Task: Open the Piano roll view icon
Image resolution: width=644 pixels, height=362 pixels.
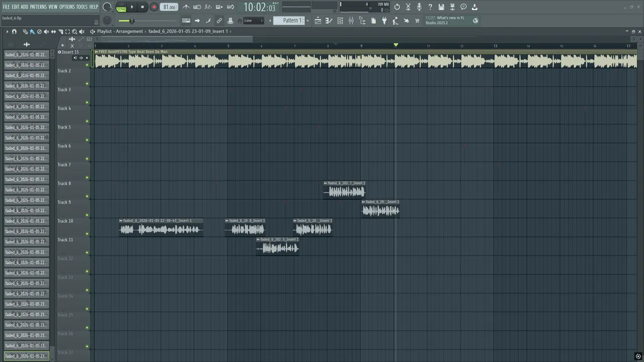Action: coord(329,21)
